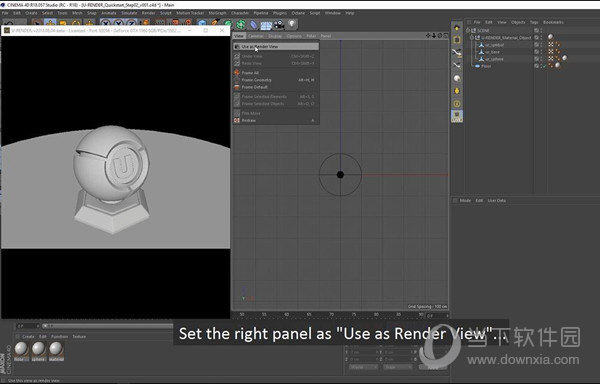Click the viewport pan arrows icon

pyautogui.click(x=428, y=36)
